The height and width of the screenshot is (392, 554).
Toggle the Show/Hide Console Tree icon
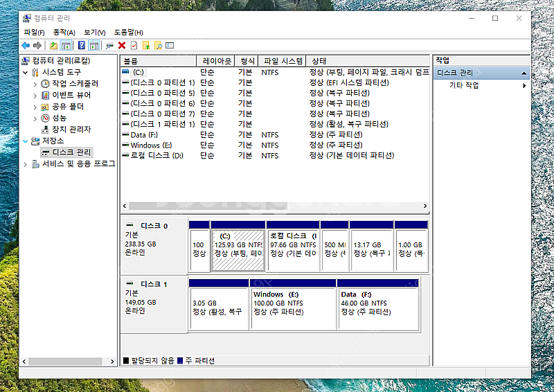pos(66,45)
